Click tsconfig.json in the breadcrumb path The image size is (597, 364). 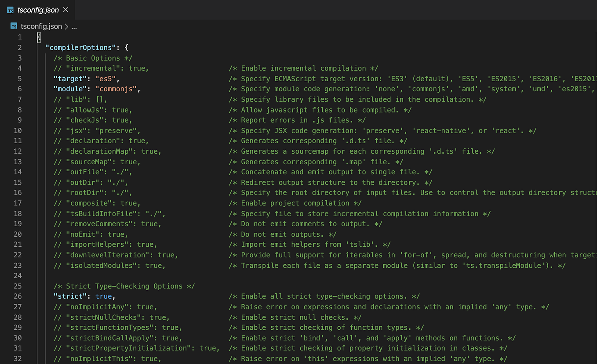42,26
